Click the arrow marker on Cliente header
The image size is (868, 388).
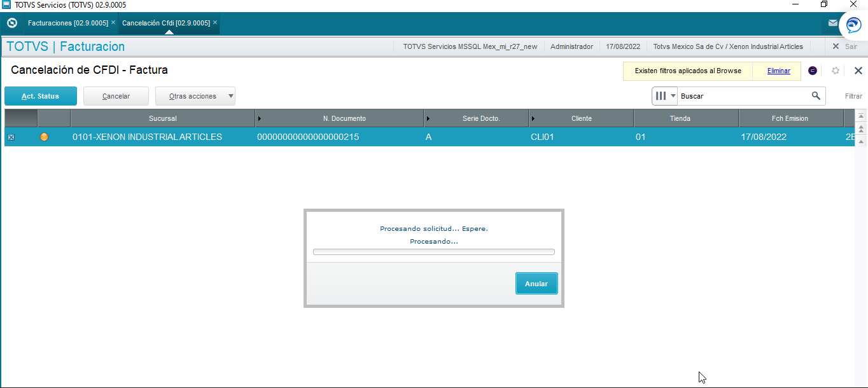533,118
